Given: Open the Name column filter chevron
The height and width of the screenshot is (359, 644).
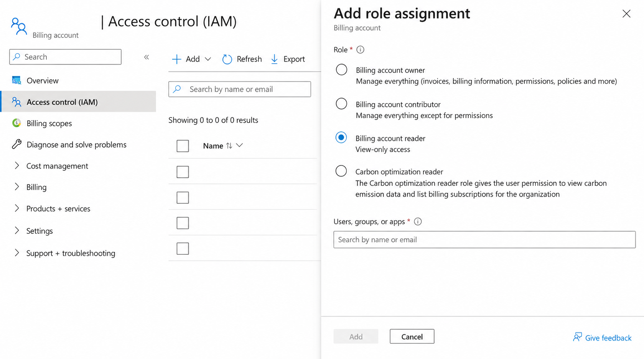Looking at the screenshot, I should 239,145.
